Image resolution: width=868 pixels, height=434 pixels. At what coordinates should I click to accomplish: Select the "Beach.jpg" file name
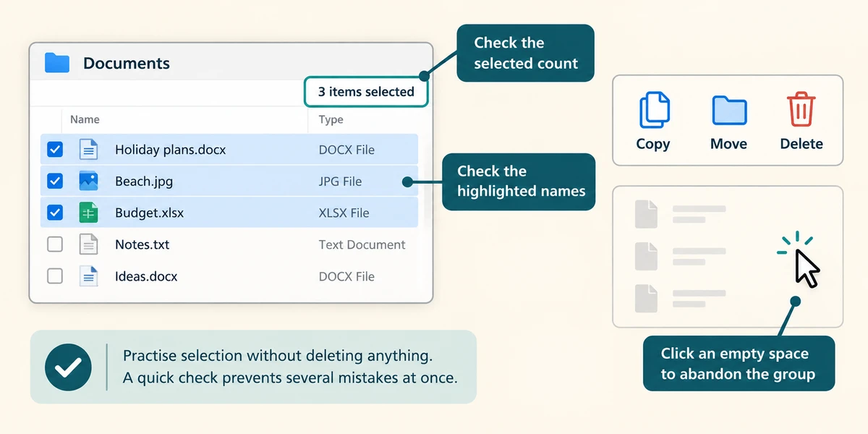point(144,182)
